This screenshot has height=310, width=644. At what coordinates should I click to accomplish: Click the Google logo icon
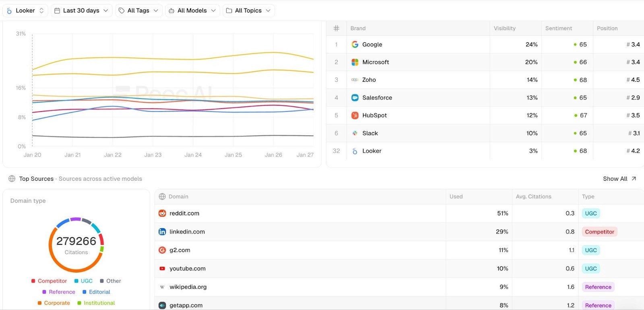(355, 44)
